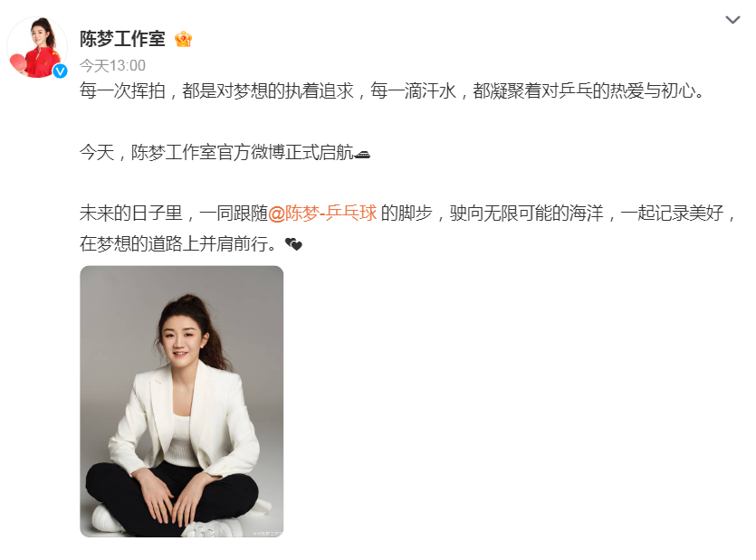756x560 pixels.
Task: Click the gold crown membership icon
Action: pos(183,39)
